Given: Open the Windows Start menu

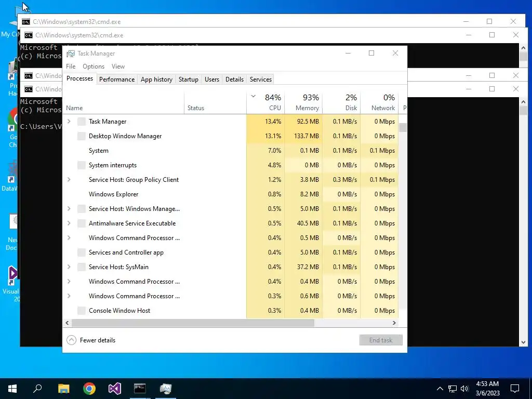Looking at the screenshot, I should tap(12, 389).
